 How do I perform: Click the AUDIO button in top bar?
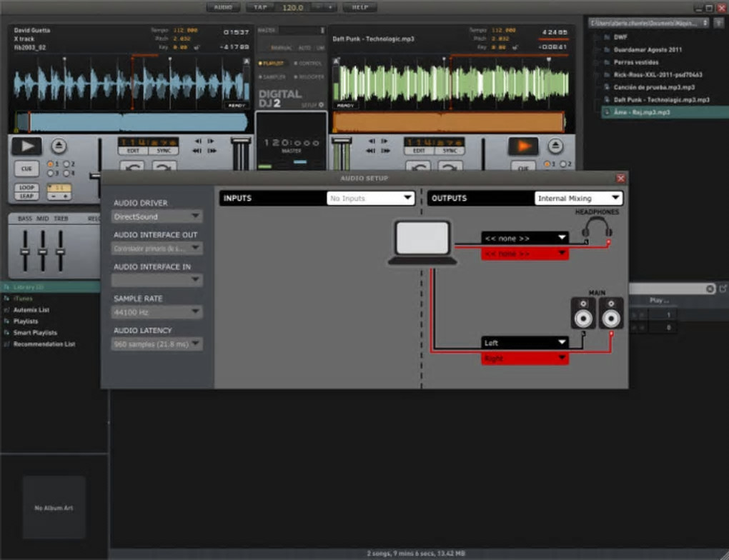[224, 7]
